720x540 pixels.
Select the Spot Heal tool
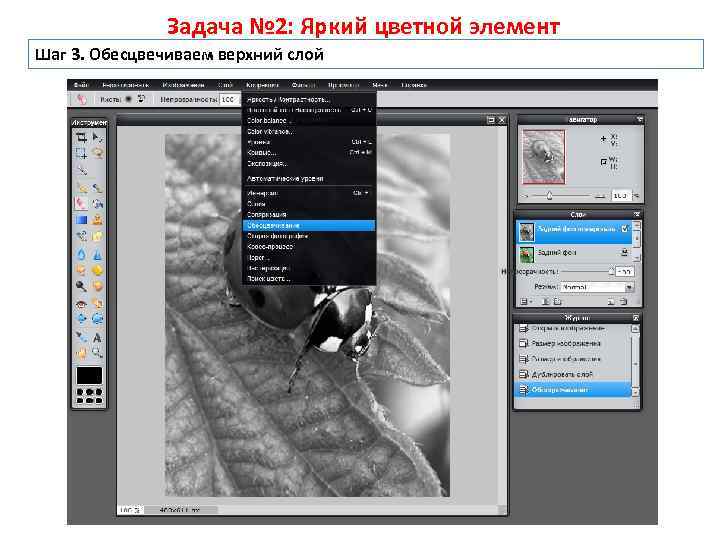[97, 304]
